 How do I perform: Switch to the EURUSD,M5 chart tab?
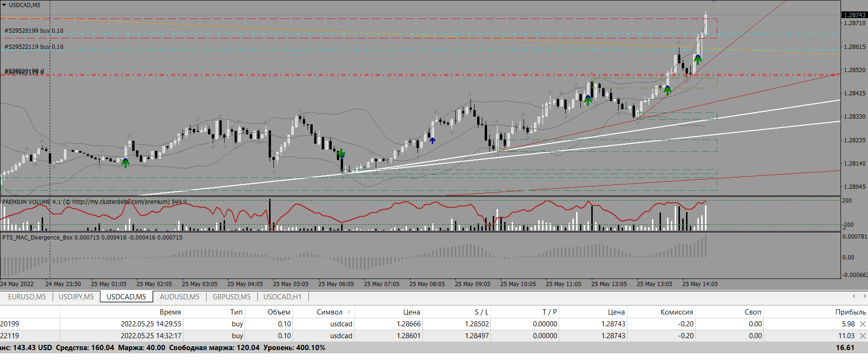pyautogui.click(x=27, y=297)
